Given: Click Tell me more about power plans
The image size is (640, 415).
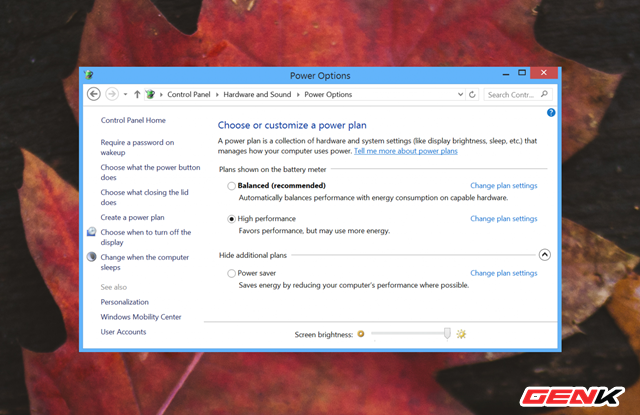Looking at the screenshot, I should coord(406,151).
